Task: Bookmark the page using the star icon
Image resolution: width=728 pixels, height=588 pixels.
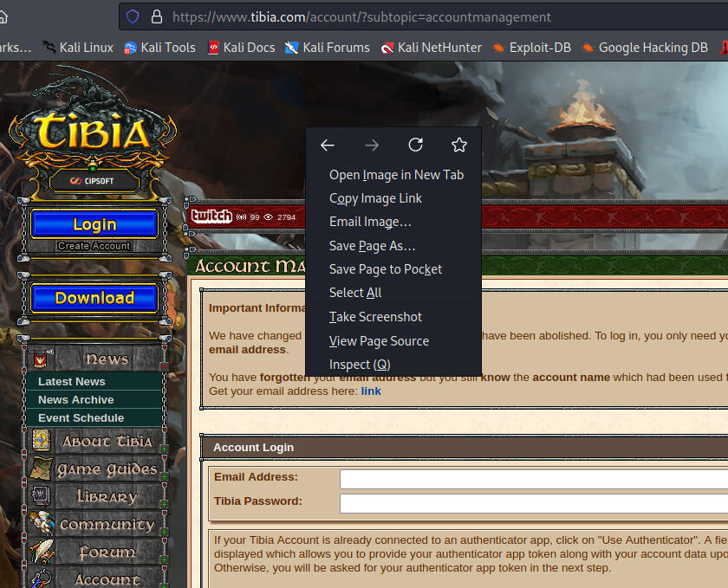Action: [459, 145]
